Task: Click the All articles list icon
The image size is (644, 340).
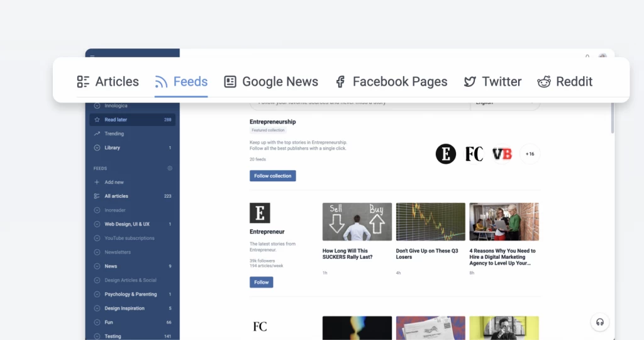Action: pyautogui.click(x=97, y=196)
